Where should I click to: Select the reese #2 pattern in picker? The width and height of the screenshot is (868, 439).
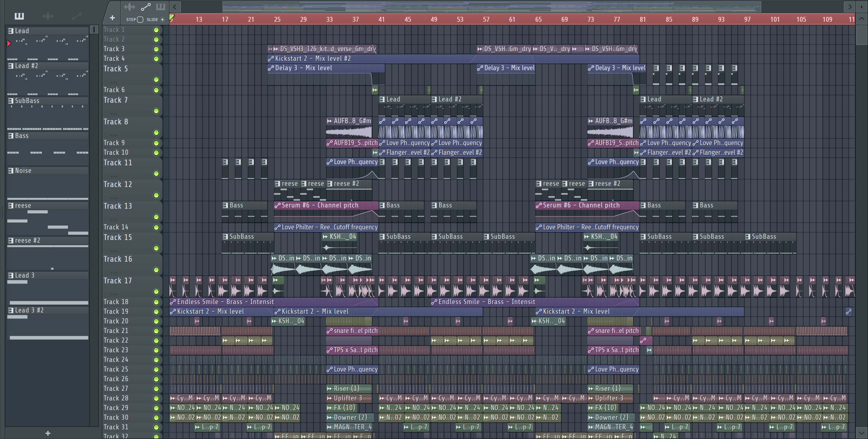coord(48,240)
